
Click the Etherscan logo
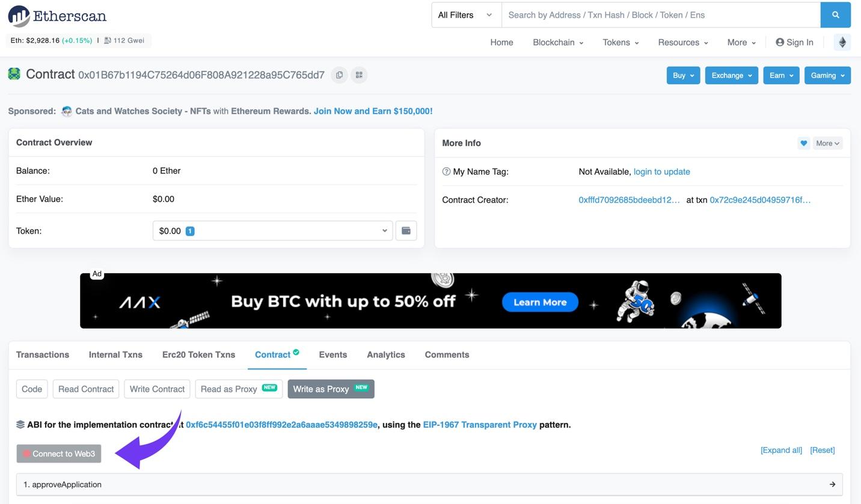[57, 16]
